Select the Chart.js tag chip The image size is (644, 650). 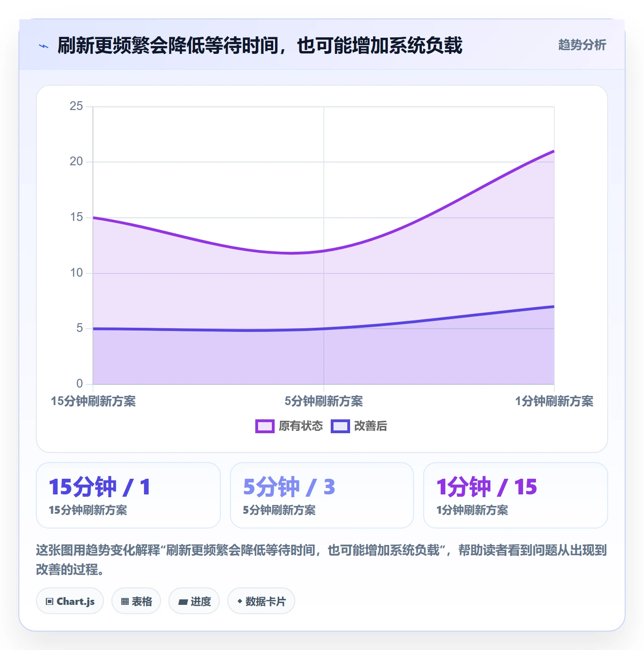70,601
